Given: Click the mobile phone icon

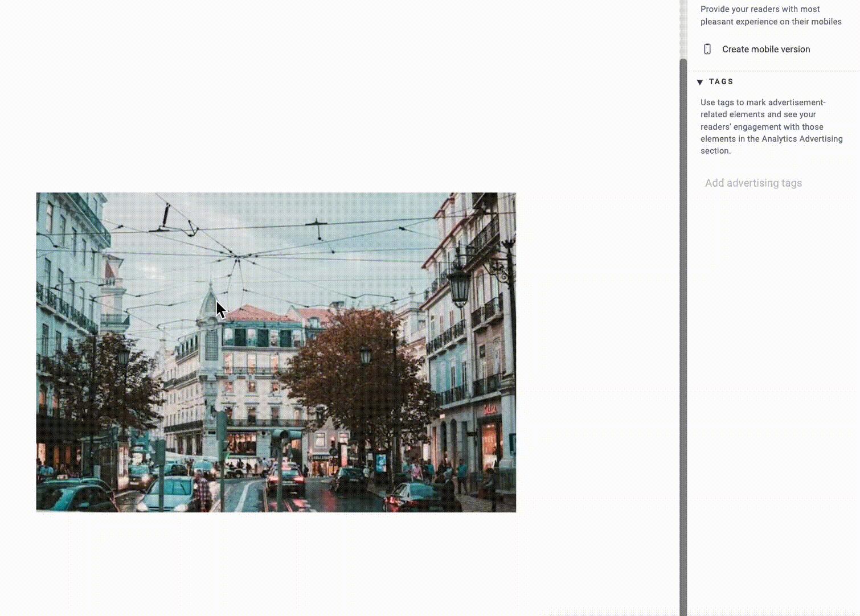Looking at the screenshot, I should pos(707,50).
